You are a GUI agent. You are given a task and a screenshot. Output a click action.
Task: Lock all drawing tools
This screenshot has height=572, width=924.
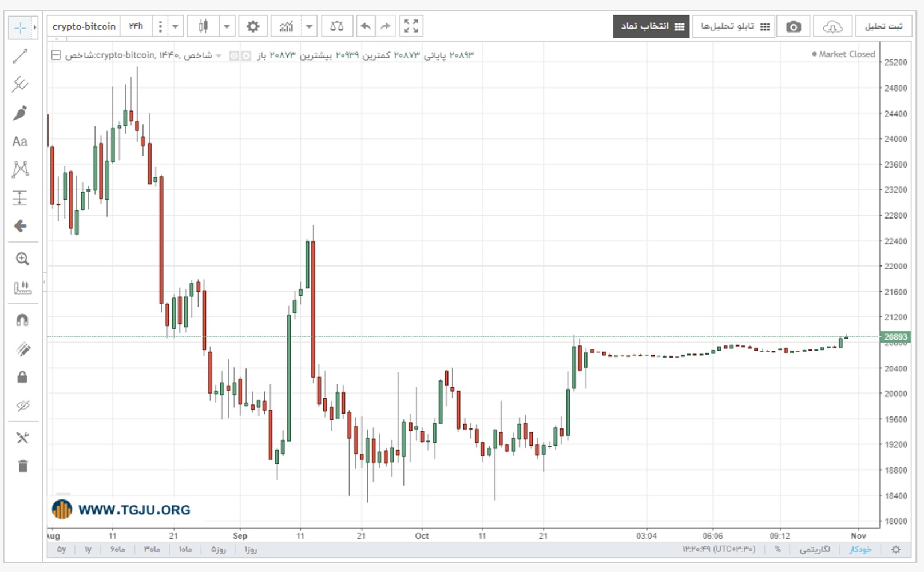click(x=22, y=377)
